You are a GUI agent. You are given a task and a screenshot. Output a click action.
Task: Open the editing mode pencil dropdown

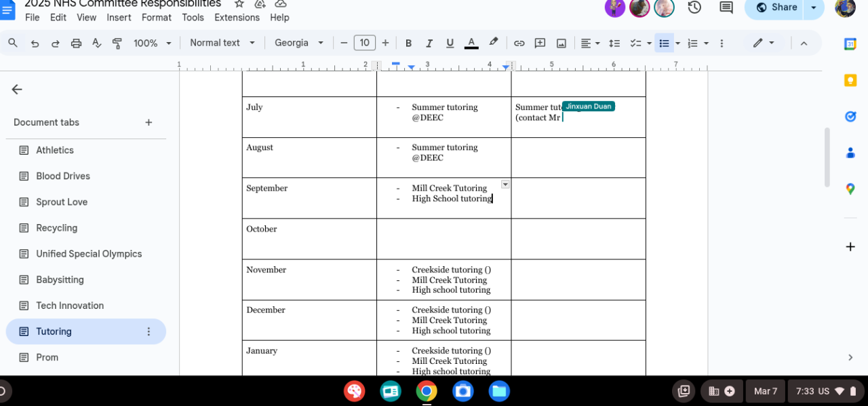point(764,43)
